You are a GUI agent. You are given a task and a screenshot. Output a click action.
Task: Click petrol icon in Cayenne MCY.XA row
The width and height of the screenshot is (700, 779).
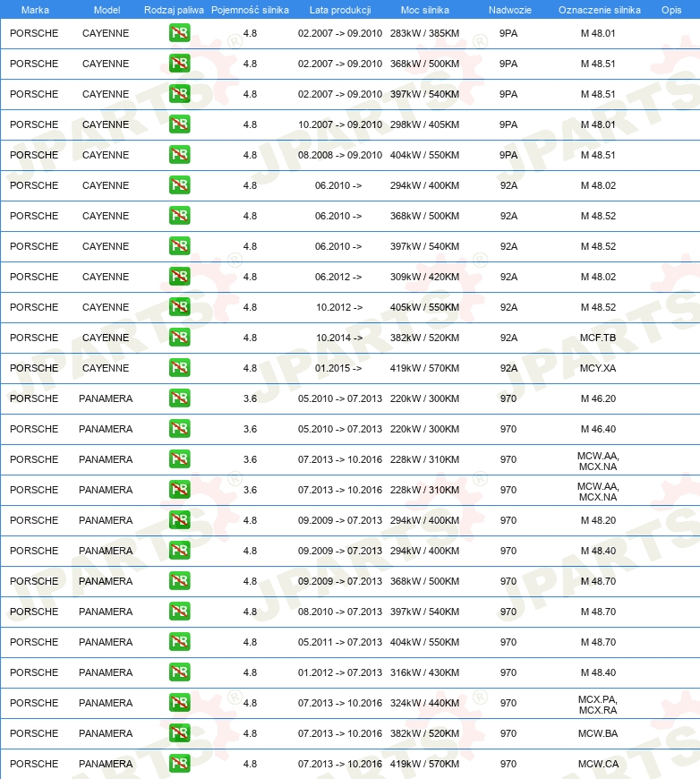pos(179,368)
